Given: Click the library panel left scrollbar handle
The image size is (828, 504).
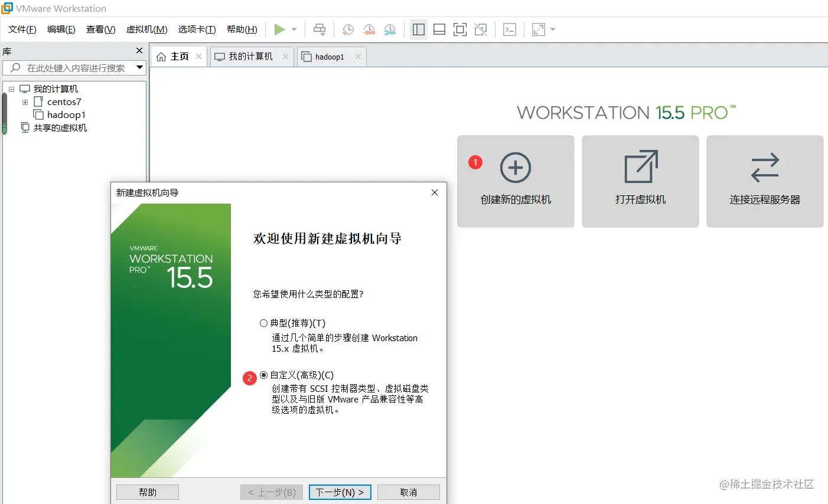Looking at the screenshot, I should pyautogui.click(x=5, y=114).
